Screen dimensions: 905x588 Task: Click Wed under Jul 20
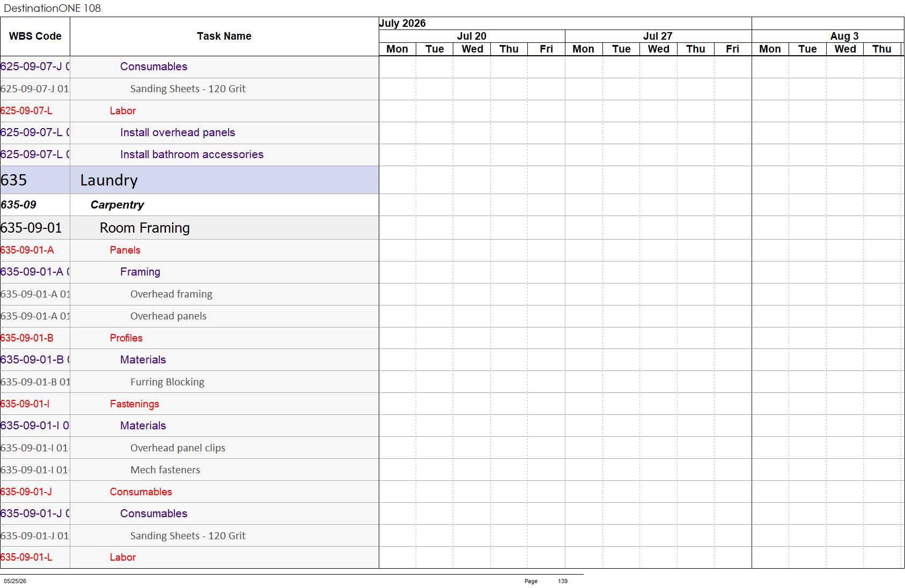(472, 49)
